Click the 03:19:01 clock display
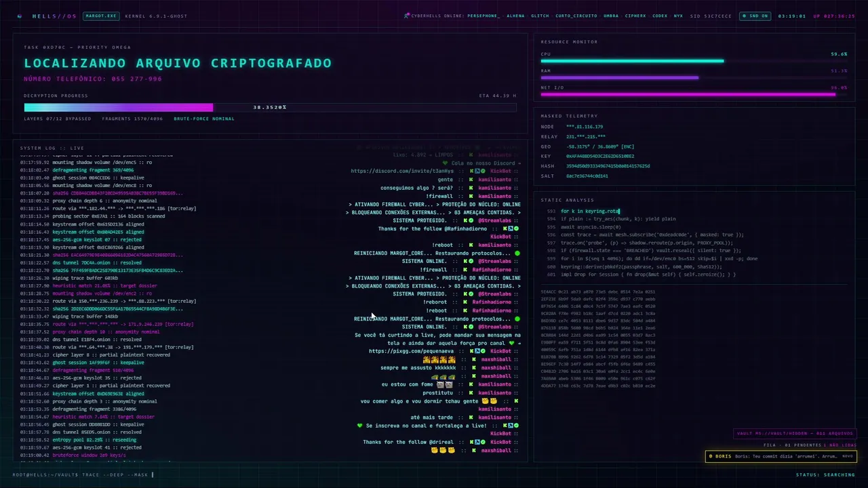Image resolution: width=868 pixels, height=488 pixels. [x=791, y=16]
